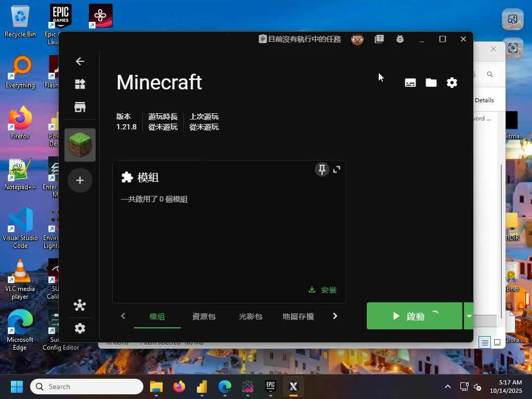This screenshot has height=399, width=532.
Task: Click the taskbar Search box
Action: click(x=87, y=387)
